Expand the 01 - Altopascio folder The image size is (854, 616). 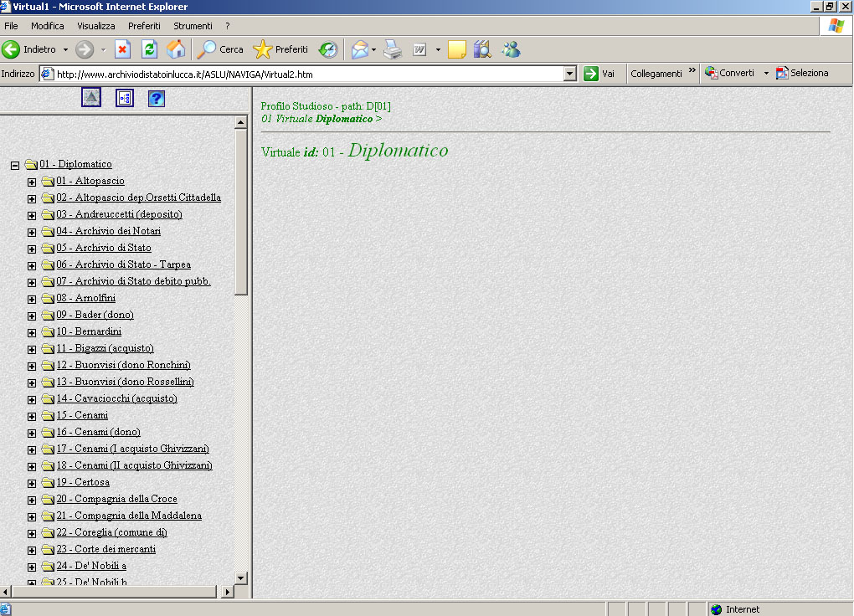click(x=32, y=182)
